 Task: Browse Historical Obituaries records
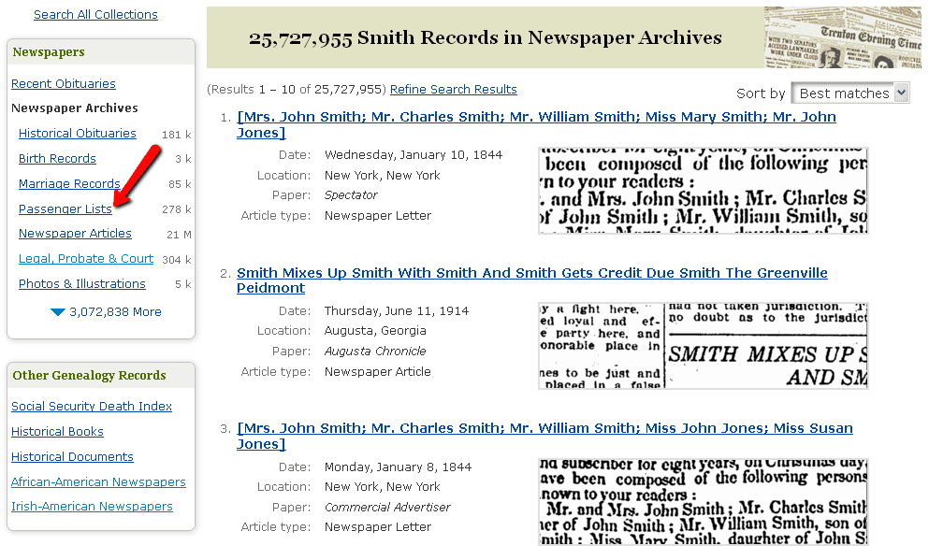point(77,133)
